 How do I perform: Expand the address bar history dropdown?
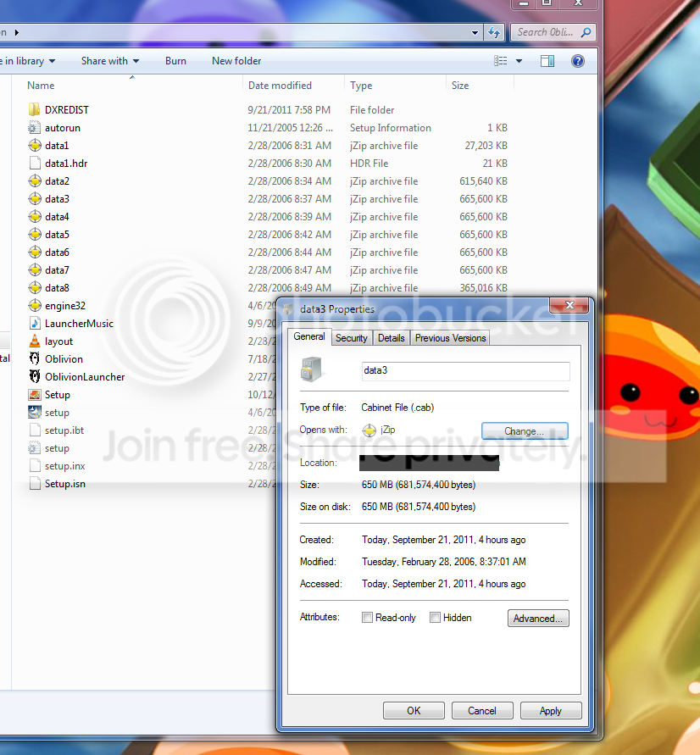point(475,33)
